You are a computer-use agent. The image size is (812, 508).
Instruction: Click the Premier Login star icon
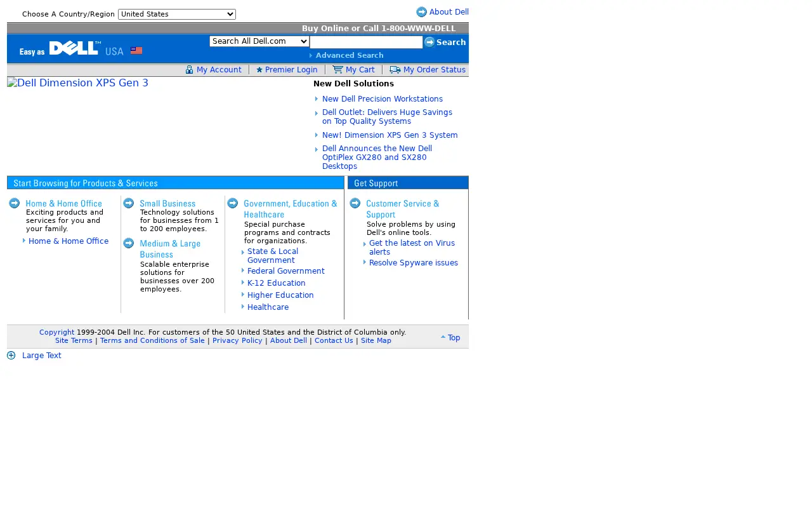point(259,70)
